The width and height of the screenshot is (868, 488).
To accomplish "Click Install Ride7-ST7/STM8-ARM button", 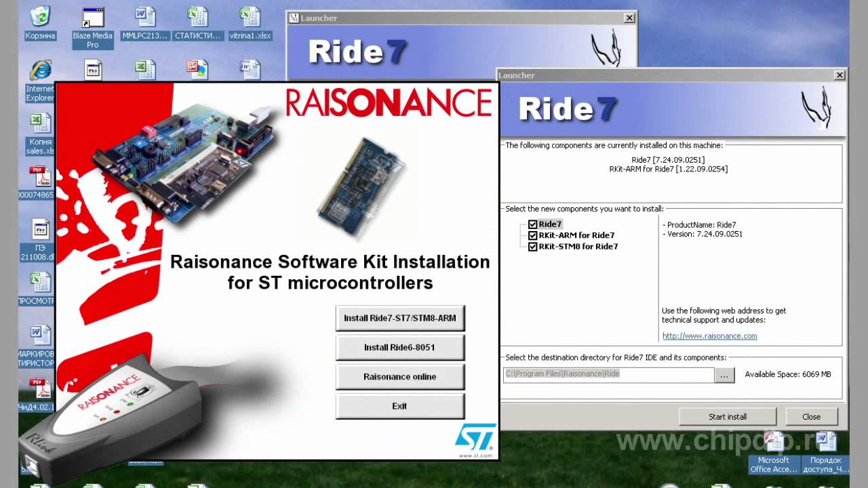I will pos(400,318).
